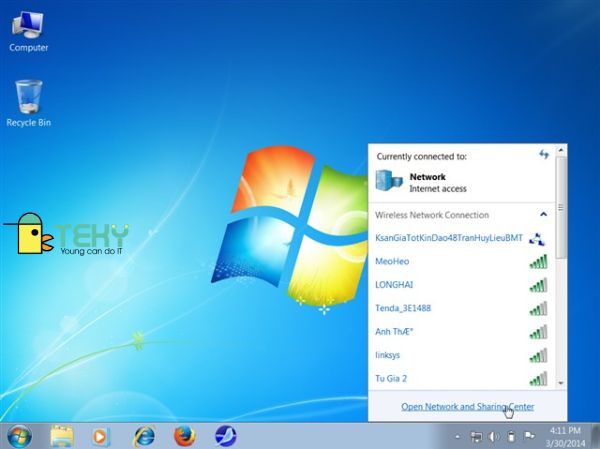Viewport: 600px width, 449px height.
Task: Select the MeoHeo wireless network
Action: (x=461, y=261)
